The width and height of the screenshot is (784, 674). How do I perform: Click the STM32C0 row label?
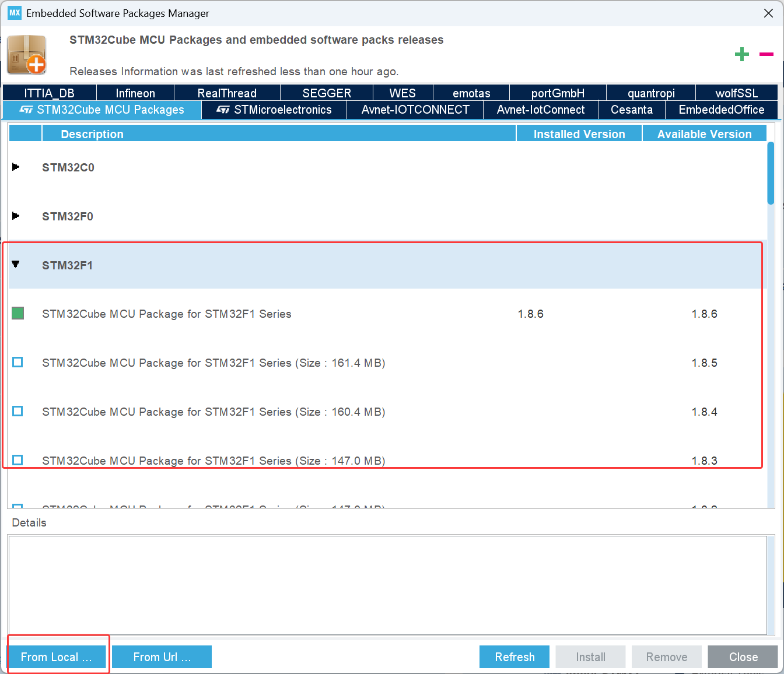click(68, 167)
